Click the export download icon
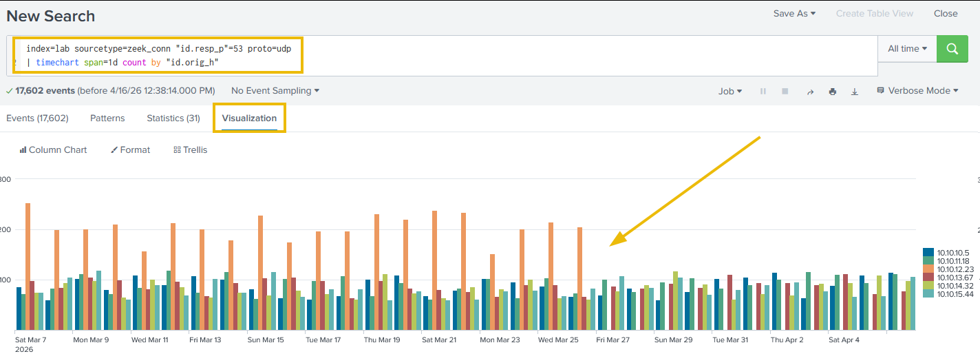This screenshot has width=980, height=354. (855, 91)
